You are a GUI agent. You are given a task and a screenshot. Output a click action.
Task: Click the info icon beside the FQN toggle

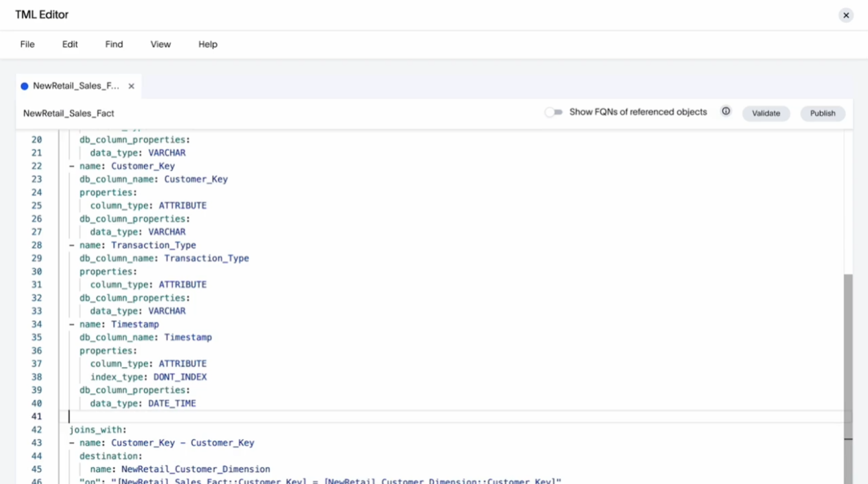726,111
